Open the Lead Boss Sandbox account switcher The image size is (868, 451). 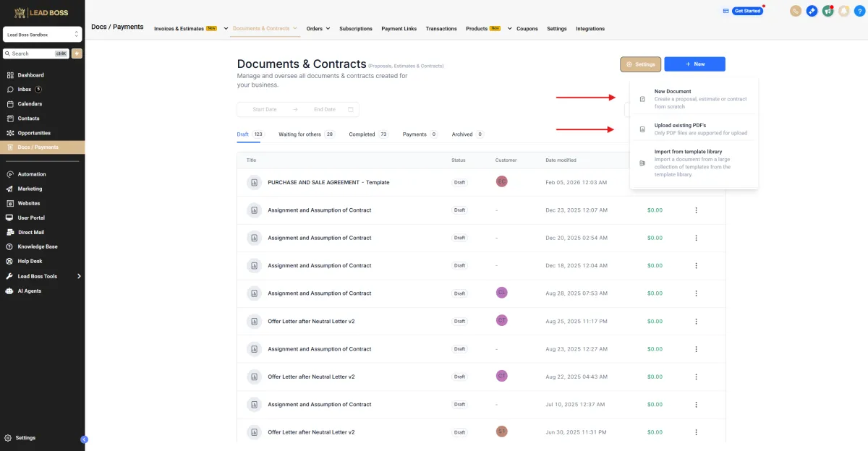click(42, 35)
